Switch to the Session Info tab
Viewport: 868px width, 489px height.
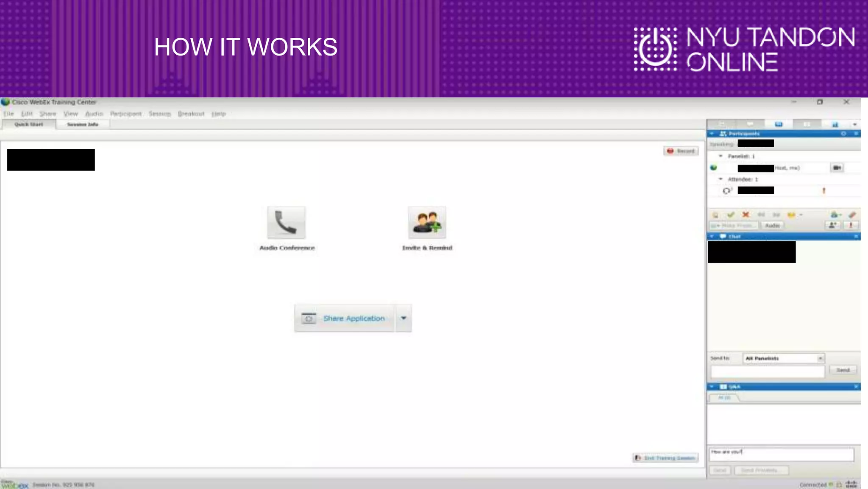pos(83,124)
